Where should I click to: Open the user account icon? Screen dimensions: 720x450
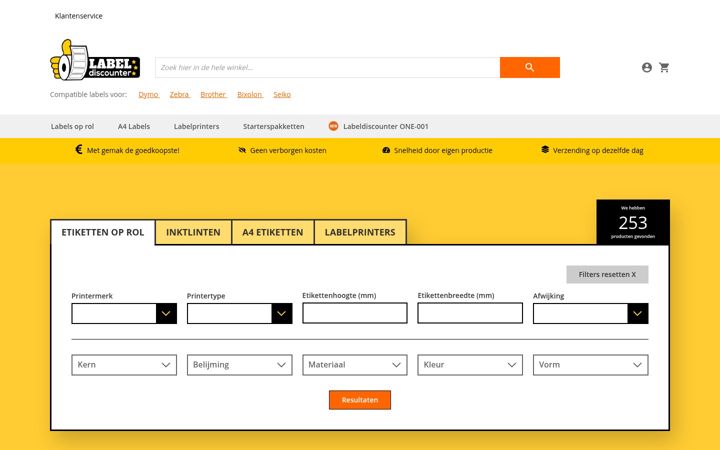647,68
